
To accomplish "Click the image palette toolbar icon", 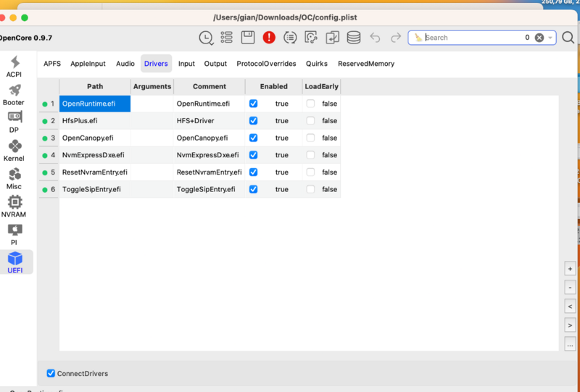I will click(311, 38).
